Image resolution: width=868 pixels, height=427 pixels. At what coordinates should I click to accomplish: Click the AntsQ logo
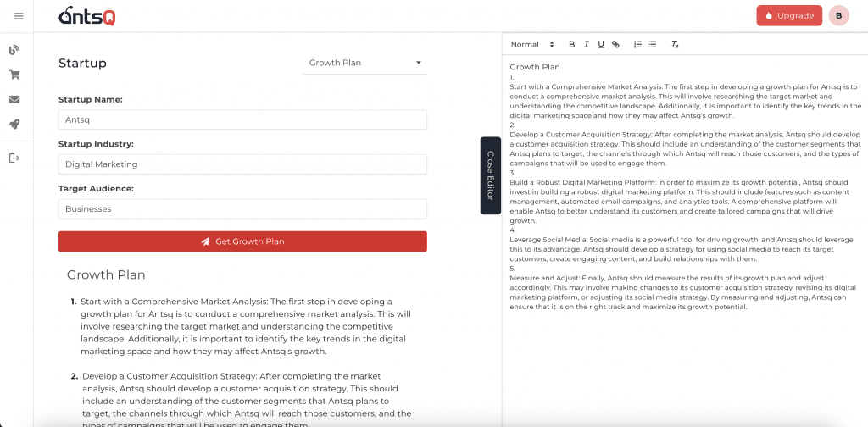tap(87, 16)
